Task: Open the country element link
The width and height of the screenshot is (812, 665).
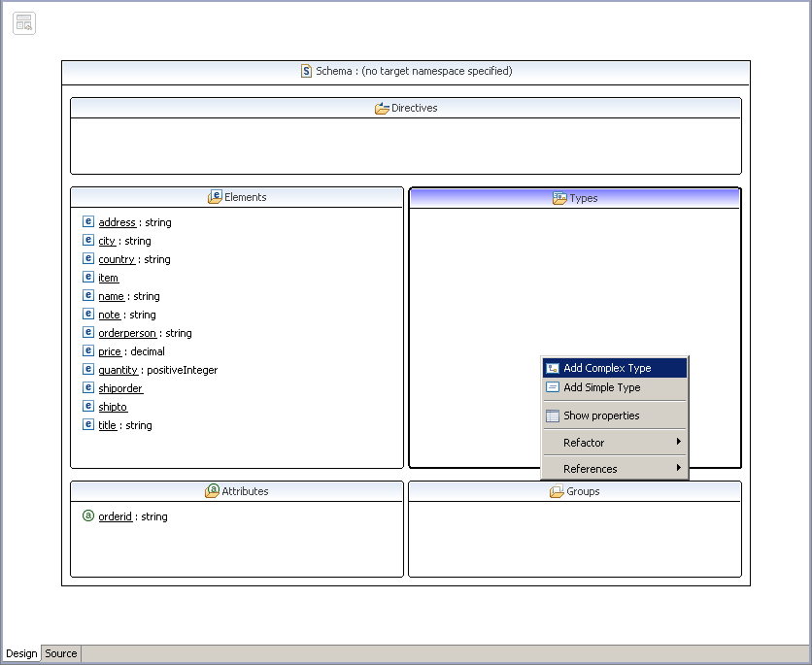Action: click(117, 259)
